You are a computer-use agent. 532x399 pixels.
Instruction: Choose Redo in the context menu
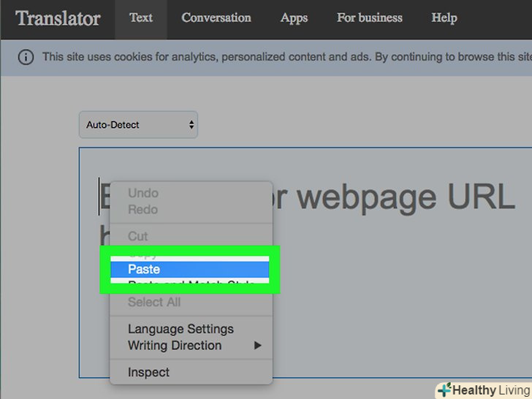(x=143, y=210)
